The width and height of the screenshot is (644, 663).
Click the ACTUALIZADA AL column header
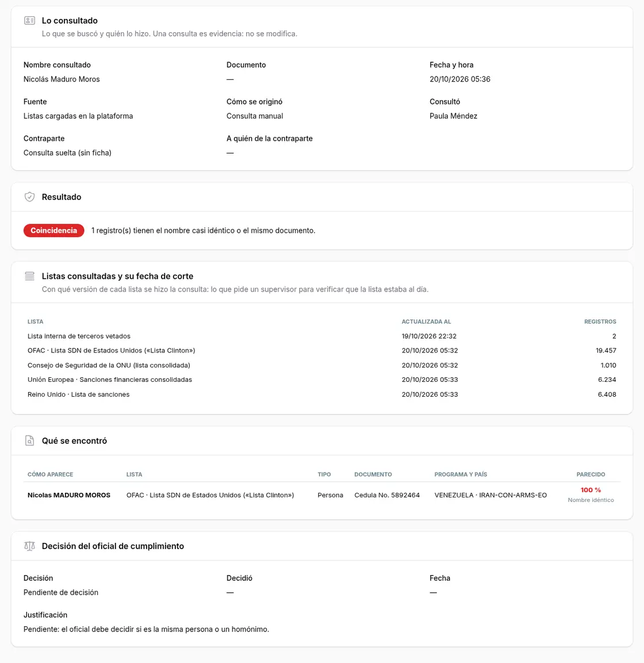(426, 322)
